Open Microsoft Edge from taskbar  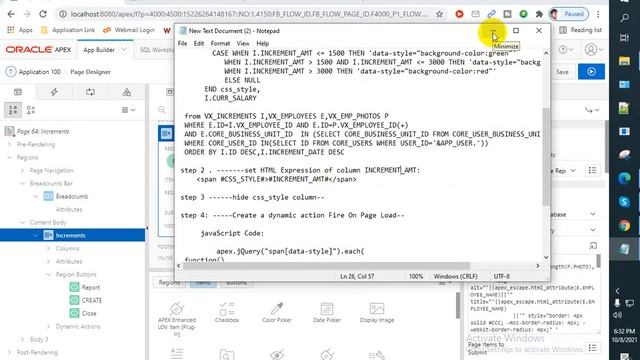624,178
